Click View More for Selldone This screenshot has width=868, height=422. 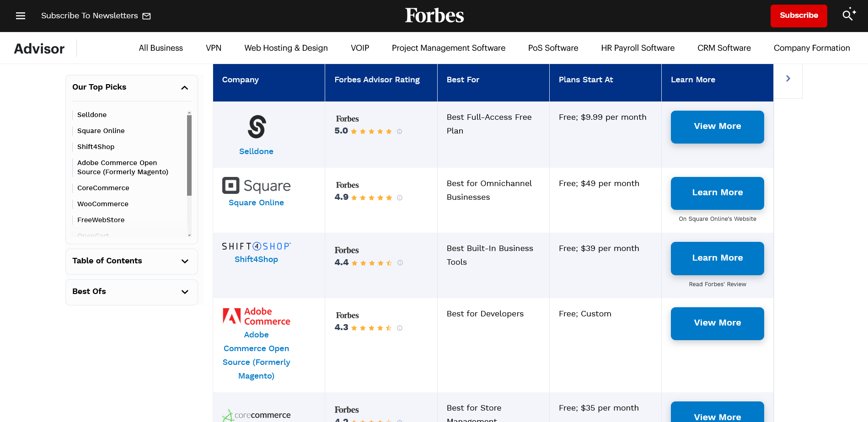click(718, 127)
